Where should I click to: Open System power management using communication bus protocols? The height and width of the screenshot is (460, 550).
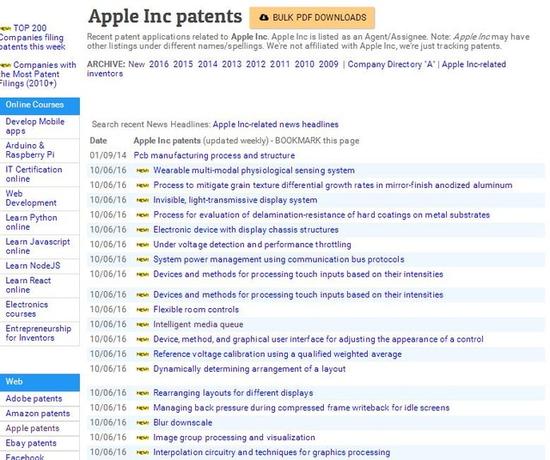[x=279, y=259]
